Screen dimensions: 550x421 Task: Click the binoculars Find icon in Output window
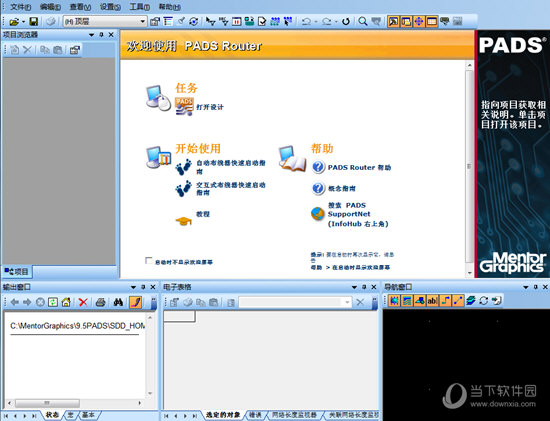pyautogui.click(x=118, y=302)
